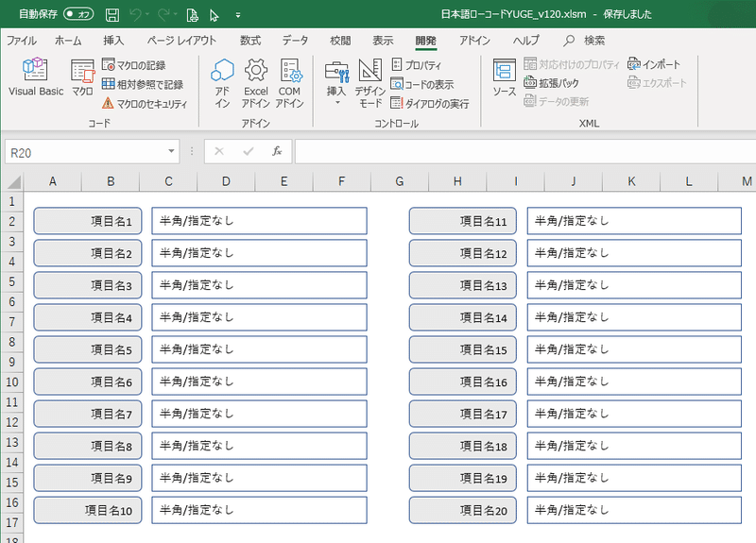This screenshot has width=756, height=543.
Task: Click the text box beside 項目名1
Action: pos(259,221)
